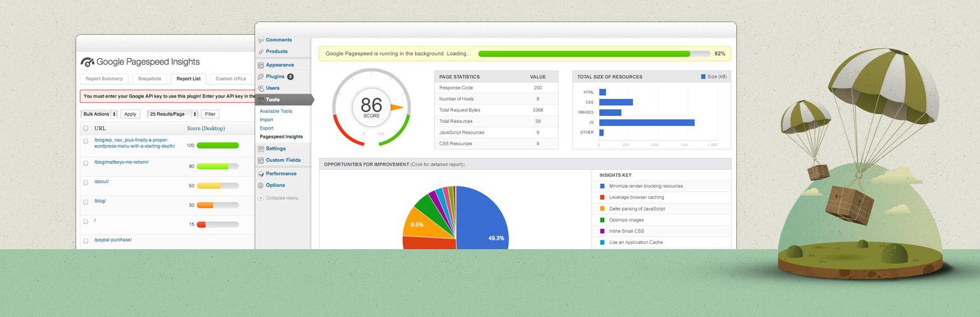Open the Snapshots tab
This screenshot has height=317, width=980.
click(150, 79)
